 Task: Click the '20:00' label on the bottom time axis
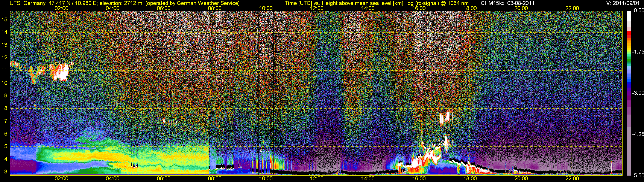coord(521,179)
